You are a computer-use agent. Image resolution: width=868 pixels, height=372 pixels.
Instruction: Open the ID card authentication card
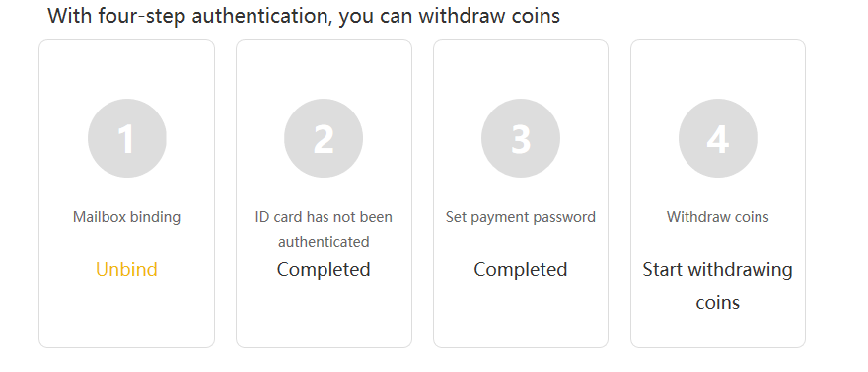(324, 193)
